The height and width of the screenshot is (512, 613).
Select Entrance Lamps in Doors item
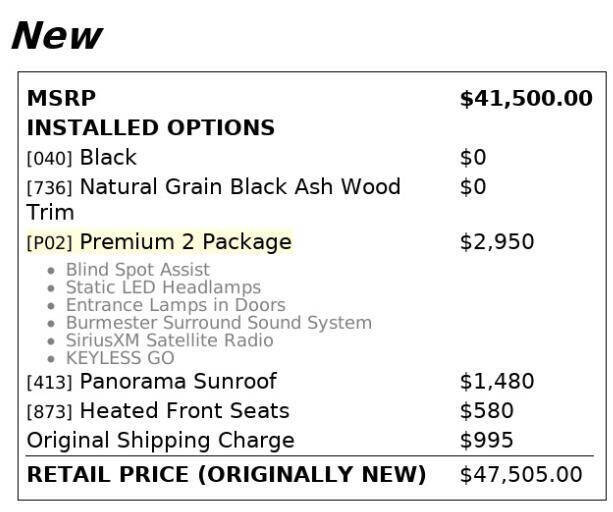click(176, 305)
